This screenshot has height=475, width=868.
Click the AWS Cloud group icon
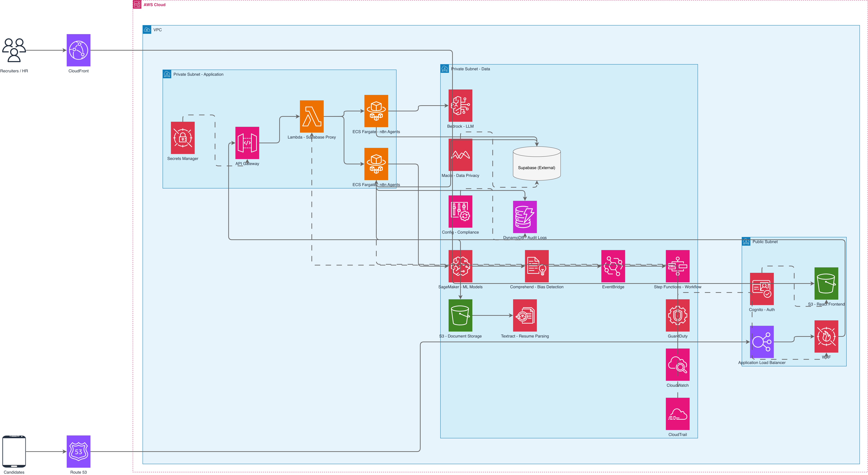click(x=137, y=4)
